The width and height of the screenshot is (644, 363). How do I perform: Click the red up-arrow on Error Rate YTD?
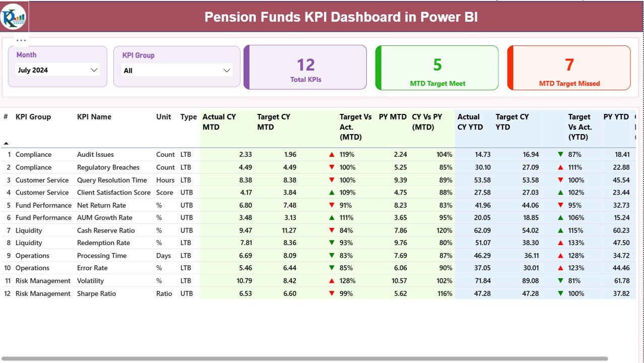[561, 268]
